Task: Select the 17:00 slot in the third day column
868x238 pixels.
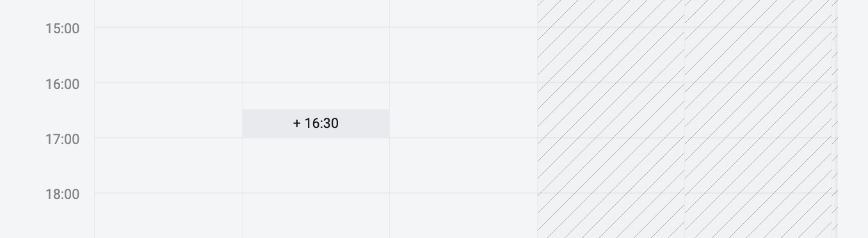Action: (463, 165)
